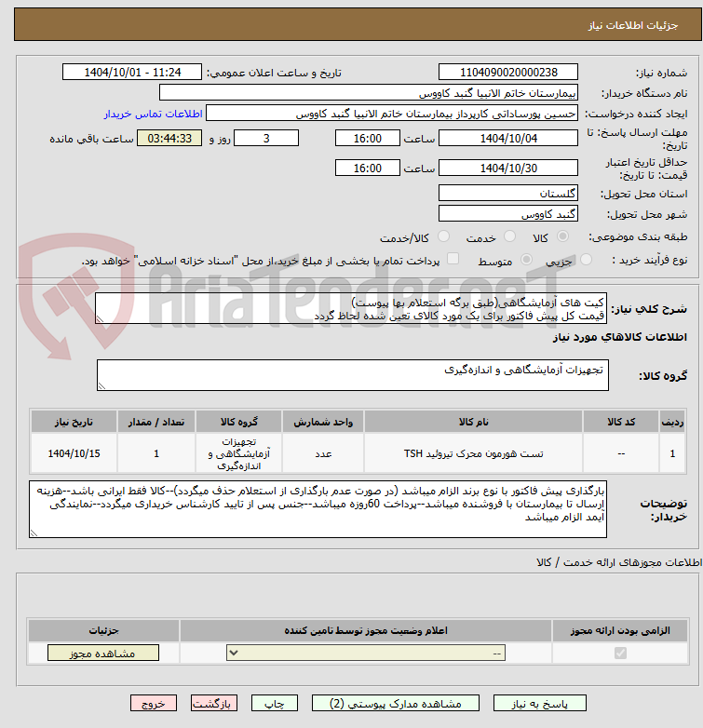Click the ردیف column header

click(x=672, y=422)
